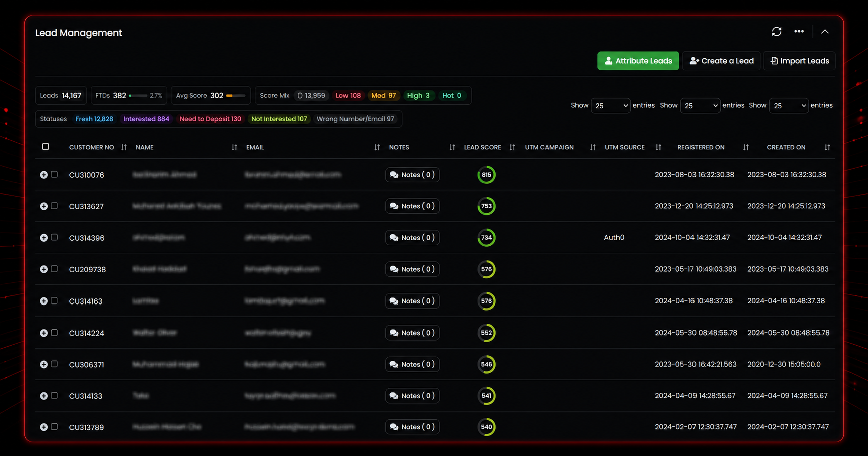868x456 pixels.
Task: Check the box for CU314396
Action: point(54,237)
